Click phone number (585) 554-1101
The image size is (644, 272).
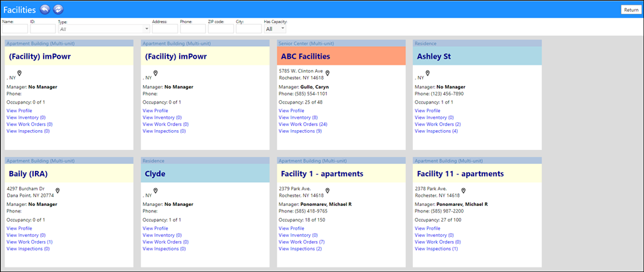(x=311, y=94)
